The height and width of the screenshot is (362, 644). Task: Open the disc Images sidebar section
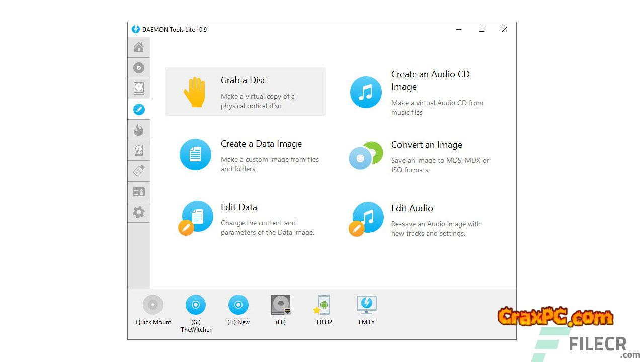coord(139,68)
